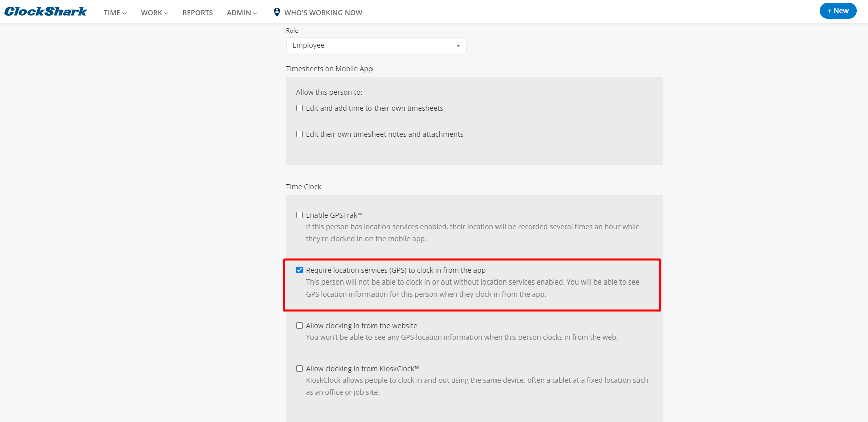Click the 'Time Clock' section heading

pyautogui.click(x=303, y=187)
